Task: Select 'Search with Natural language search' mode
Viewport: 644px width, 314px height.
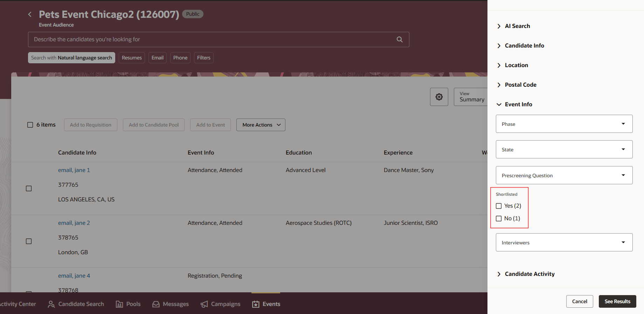Action: pos(72,58)
